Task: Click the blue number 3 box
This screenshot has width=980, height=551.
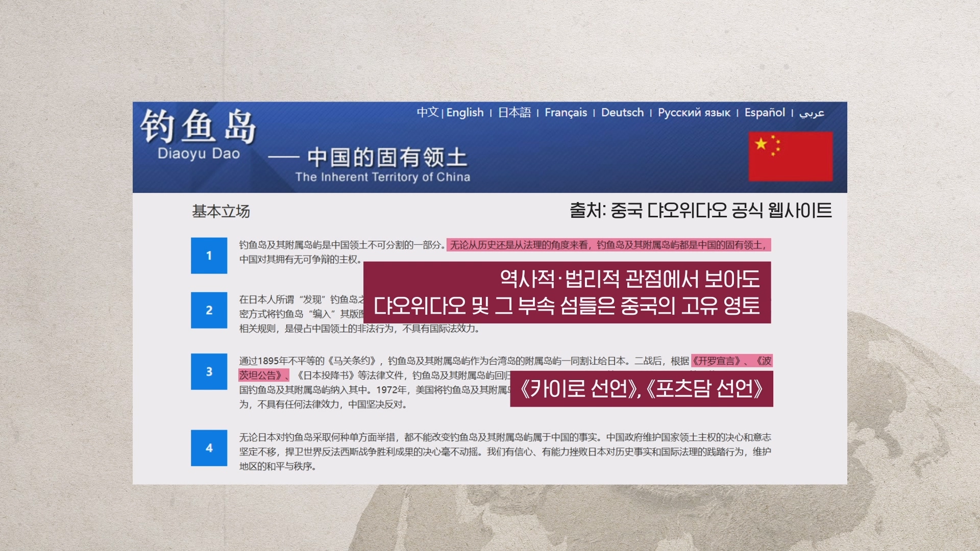Action: coord(209,371)
